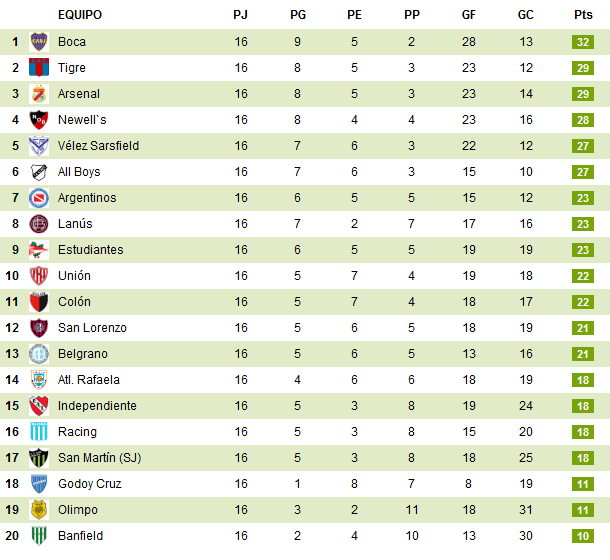
Task: Click the Vélez Sarsfield crest icon
Action: coord(39,146)
